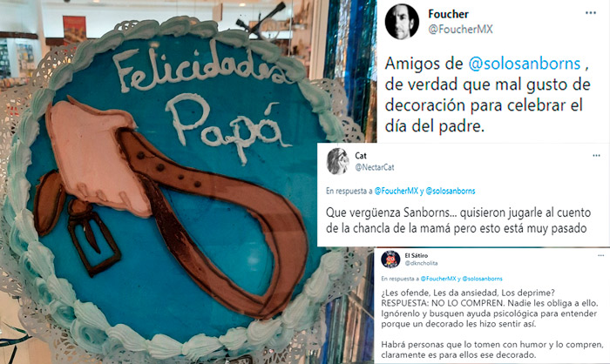Click the @FoucherMX mention in Cat's reply header
This screenshot has height=364, width=610.
[x=396, y=191]
